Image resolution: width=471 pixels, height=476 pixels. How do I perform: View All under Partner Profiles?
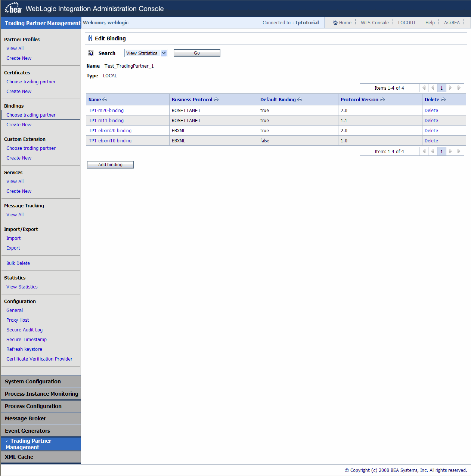tap(15, 49)
